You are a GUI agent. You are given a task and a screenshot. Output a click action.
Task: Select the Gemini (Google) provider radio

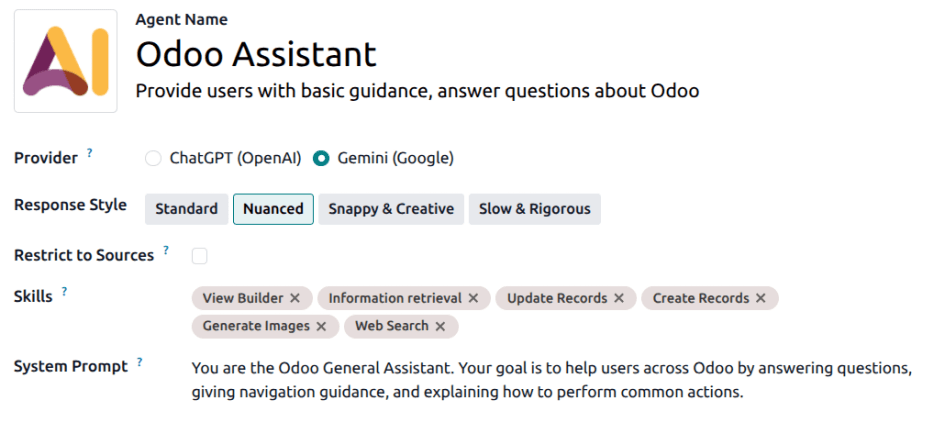[321, 158]
